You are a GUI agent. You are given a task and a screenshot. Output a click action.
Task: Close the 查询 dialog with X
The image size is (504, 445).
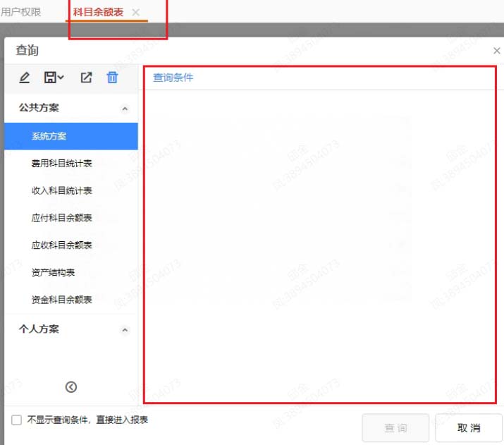pos(496,51)
